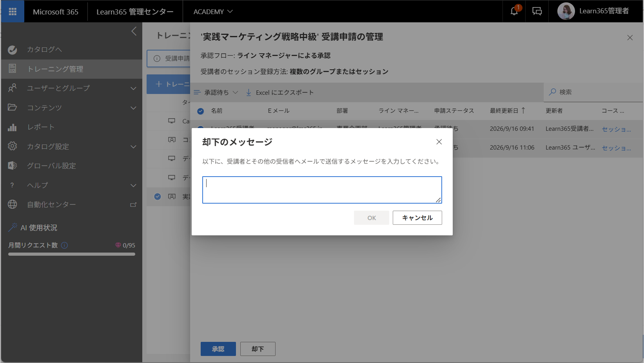This screenshot has height=363, width=644.
Task: Click the OK button in dialog
Action: [372, 218]
